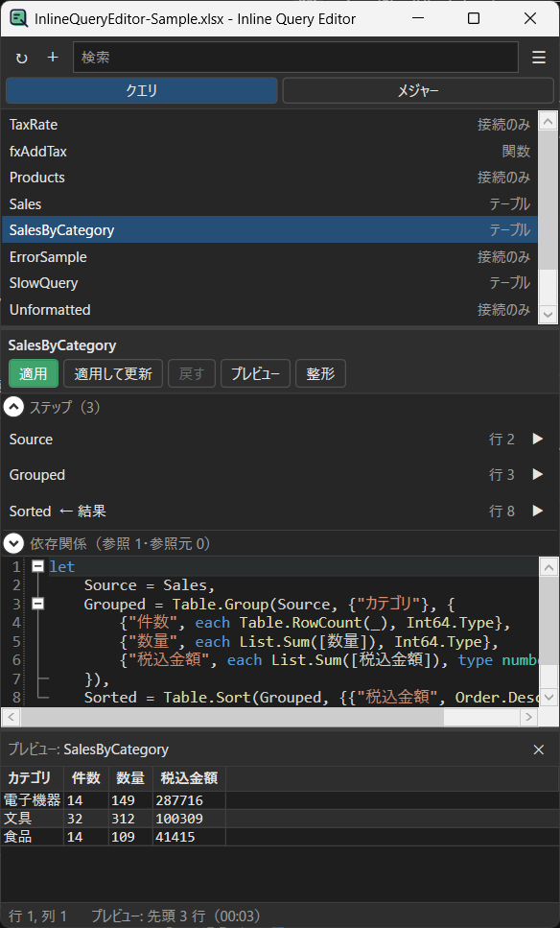This screenshot has height=928, width=560.
Task: Click the 適用して更新 button
Action: (113, 373)
